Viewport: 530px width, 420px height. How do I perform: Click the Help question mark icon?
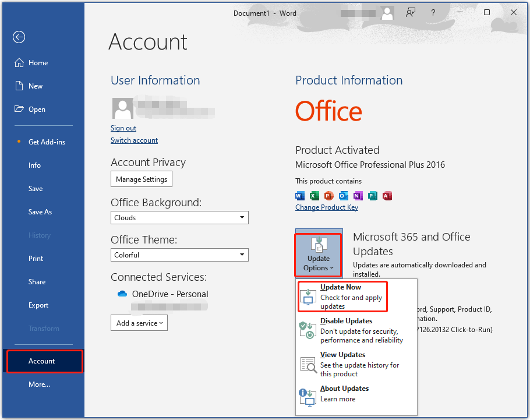[x=433, y=13]
